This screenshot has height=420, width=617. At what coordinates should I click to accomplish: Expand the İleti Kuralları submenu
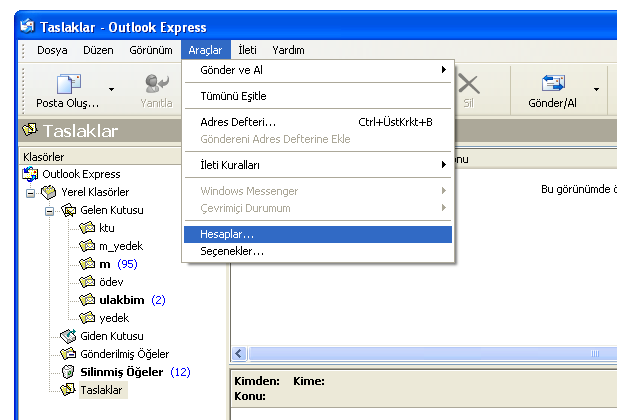pyautogui.click(x=318, y=165)
